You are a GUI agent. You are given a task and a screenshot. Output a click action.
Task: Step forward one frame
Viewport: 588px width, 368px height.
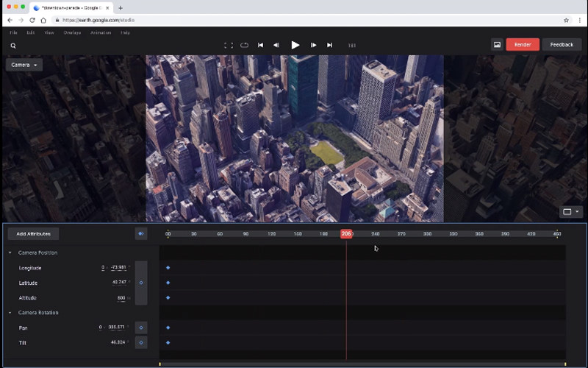point(314,45)
